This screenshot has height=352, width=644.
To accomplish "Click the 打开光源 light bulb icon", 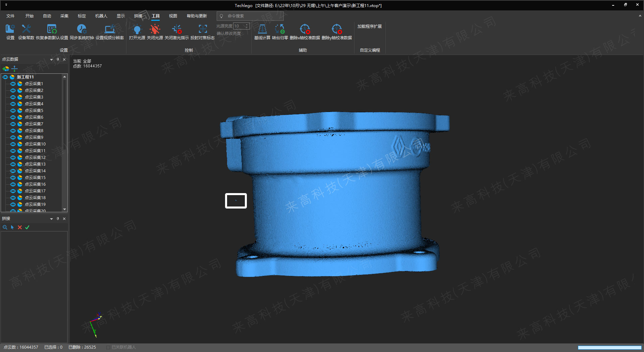I will tap(137, 30).
